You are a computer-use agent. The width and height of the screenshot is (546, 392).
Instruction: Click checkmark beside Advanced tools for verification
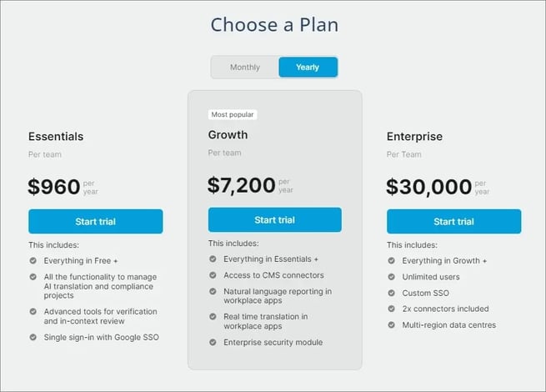[x=33, y=311]
